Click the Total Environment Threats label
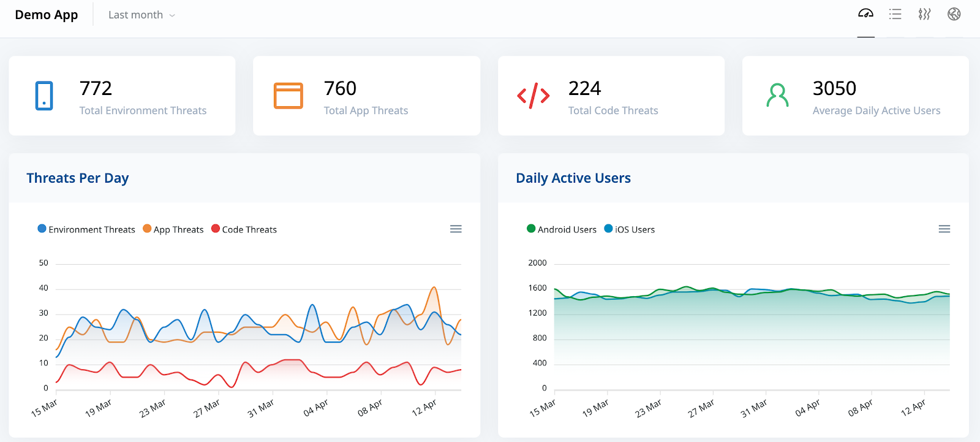This screenshot has height=442, width=980. [143, 110]
